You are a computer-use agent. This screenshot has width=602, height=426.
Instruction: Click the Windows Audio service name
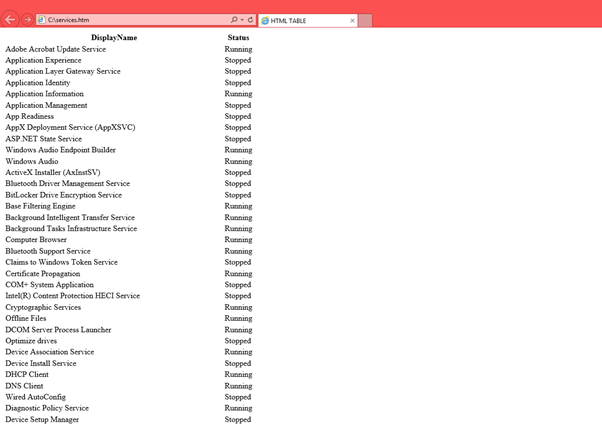(x=32, y=161)
